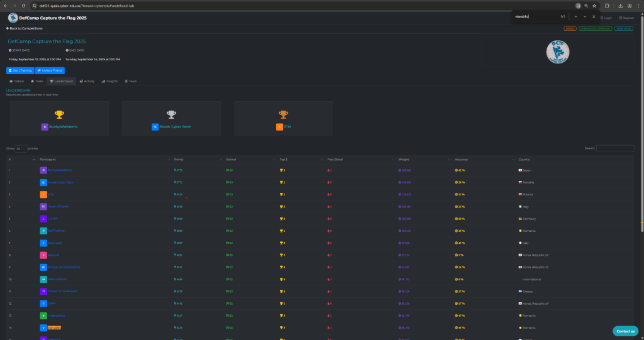The height and width of the screenshot is (340, 644).
Task: Open the browser extensions puzzle icon
Action: (x=607, y=6)
